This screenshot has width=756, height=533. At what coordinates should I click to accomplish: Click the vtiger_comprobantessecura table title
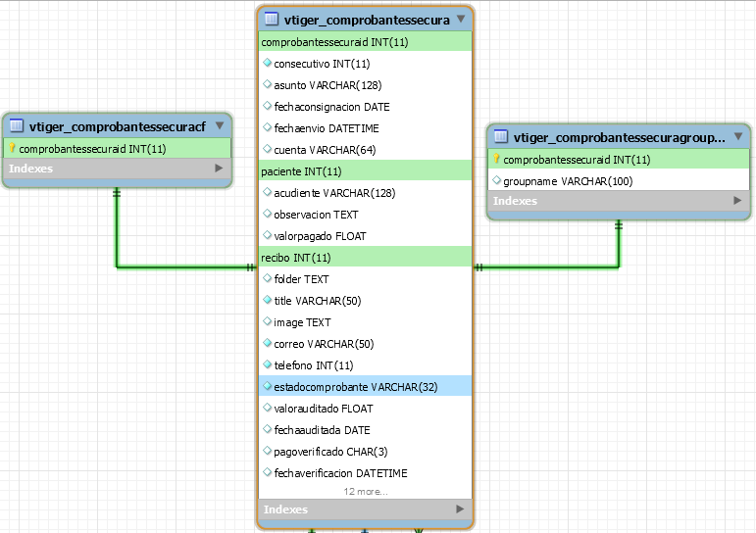367,20
